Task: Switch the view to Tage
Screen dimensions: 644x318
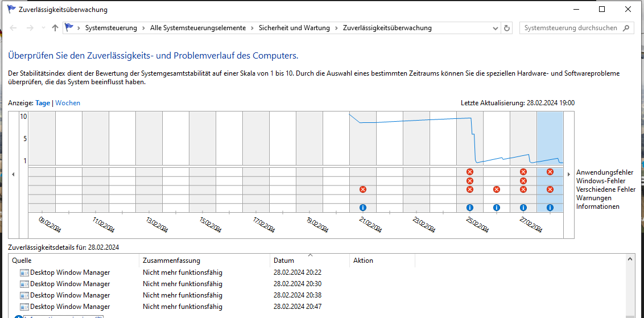Action: (x=43, y=103)
